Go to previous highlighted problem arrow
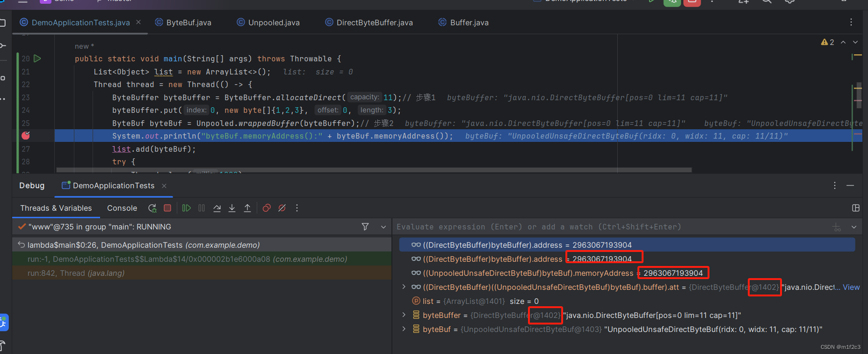Screen dimensions: 868x354 click(843, 42)
